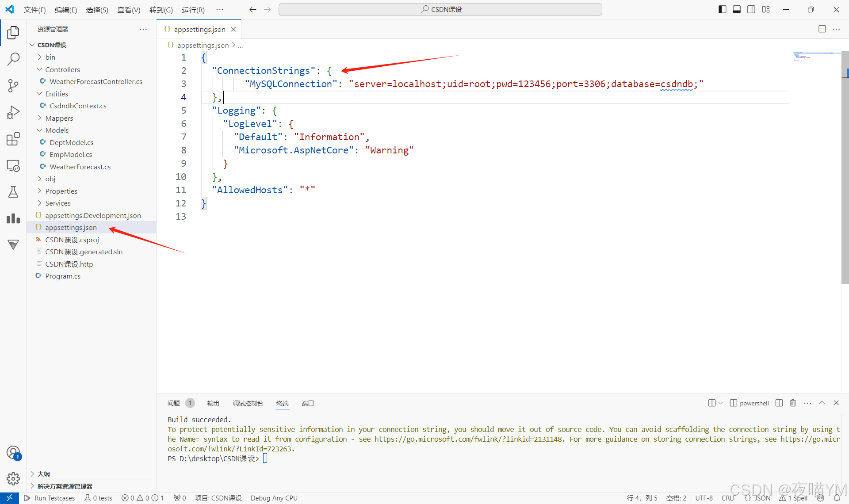Expand the 大纲 outline section
The height and width of the screenshot is (504, 849).
click(x=91, y=474)
